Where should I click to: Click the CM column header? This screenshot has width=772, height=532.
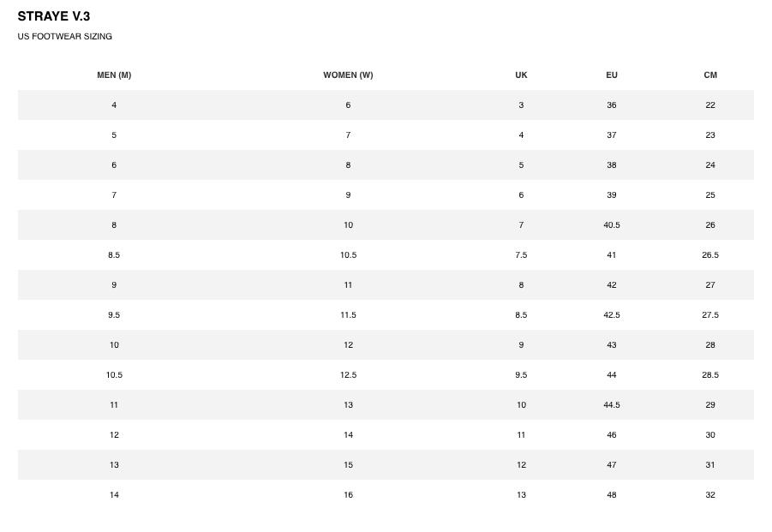(710, 75)
